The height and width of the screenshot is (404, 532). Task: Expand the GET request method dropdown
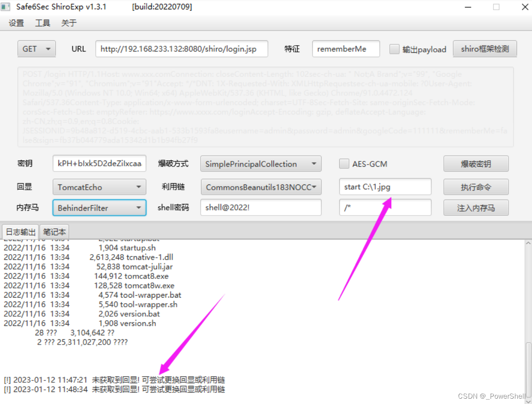click(36, 49)
